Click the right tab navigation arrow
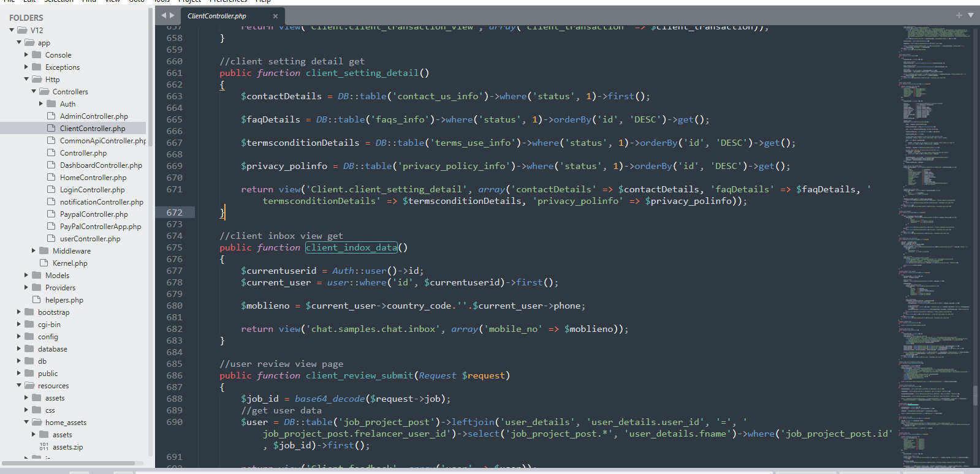This screenshot has width=980, height=474. coord(172,15)
